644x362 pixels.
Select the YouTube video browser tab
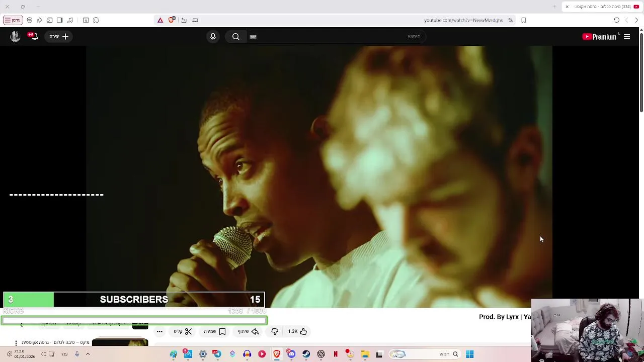[x=602, y=7]
